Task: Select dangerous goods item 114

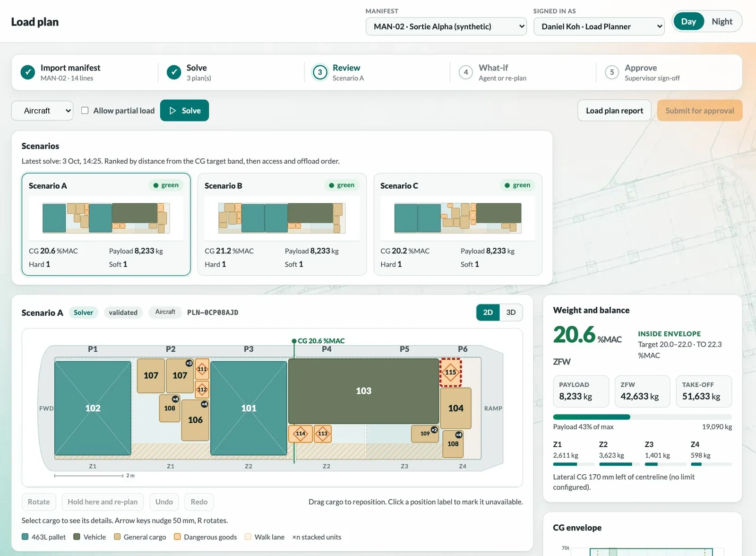Action: pos(301,434)
